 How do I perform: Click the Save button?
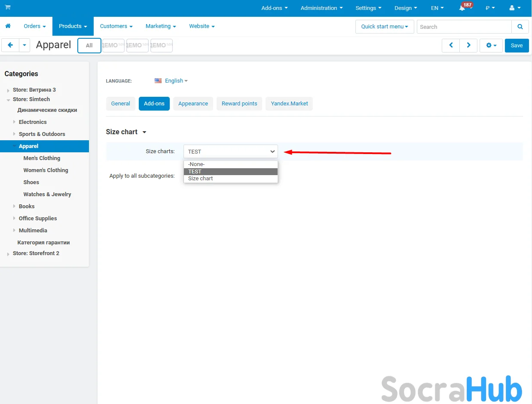517,45
